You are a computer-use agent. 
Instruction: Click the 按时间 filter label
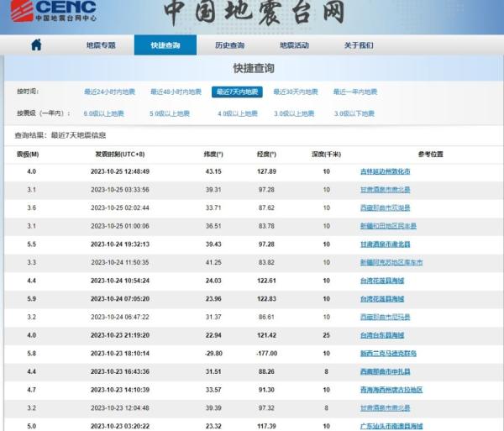click(x=28, y=92)
